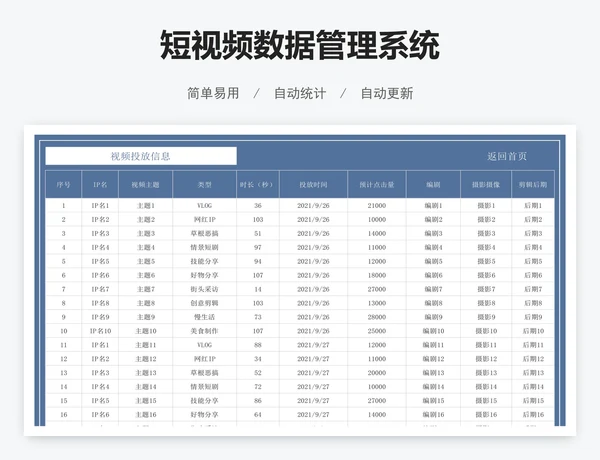Click the 28000 click-count cell

(377, 317)
